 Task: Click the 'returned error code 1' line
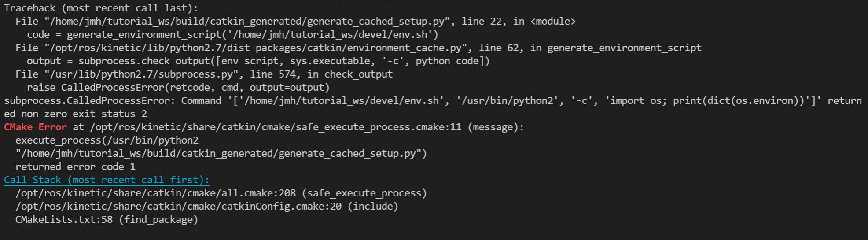point(76,166)
